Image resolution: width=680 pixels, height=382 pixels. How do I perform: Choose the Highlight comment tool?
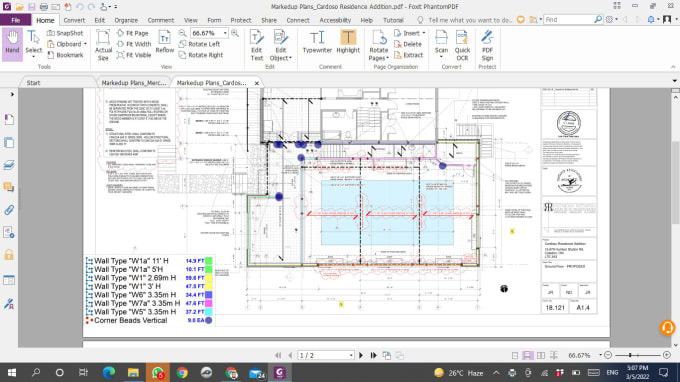point(348,42)
